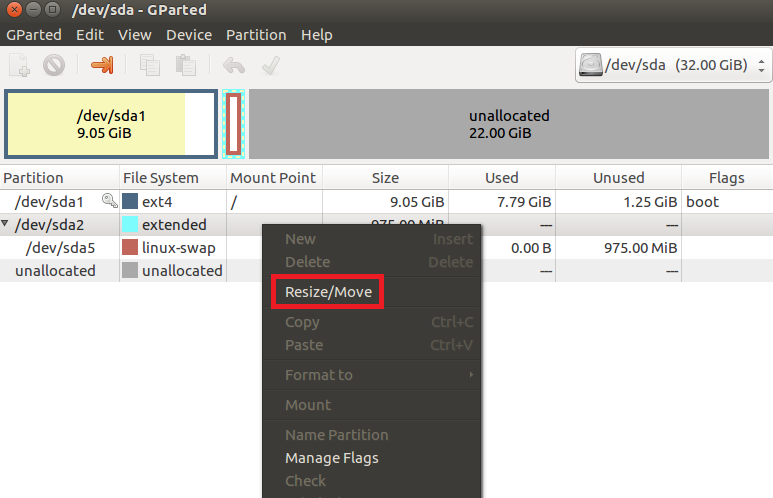Open the Device menu
The image size is (773, 498).
coord(189,35)
